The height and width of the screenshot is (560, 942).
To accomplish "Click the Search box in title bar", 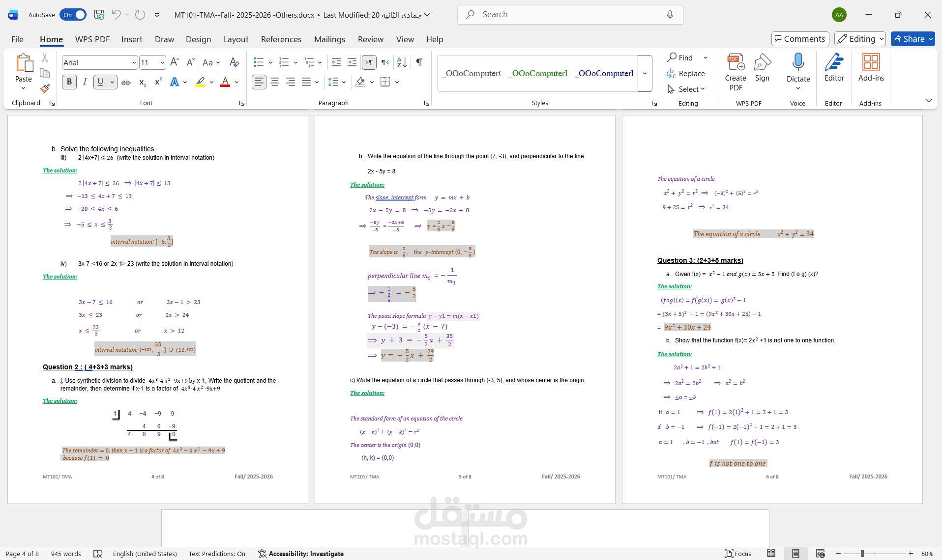I will [570, 15].
